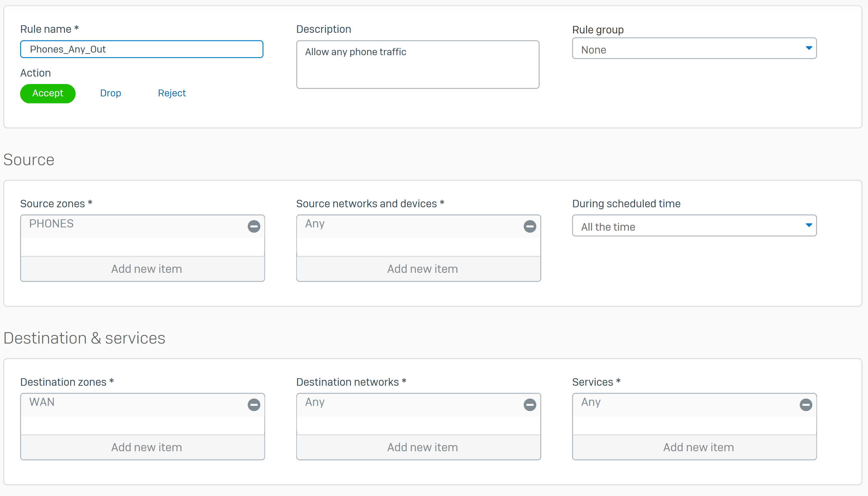Remove Any from Destination networks
Viewport: 868px width, 496px height.
click(x=530, y=405)
